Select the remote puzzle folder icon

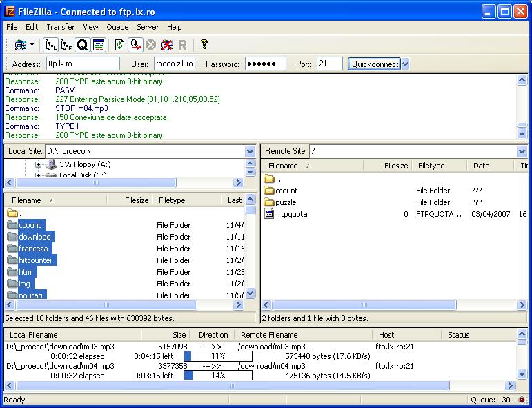pos(269,202)
